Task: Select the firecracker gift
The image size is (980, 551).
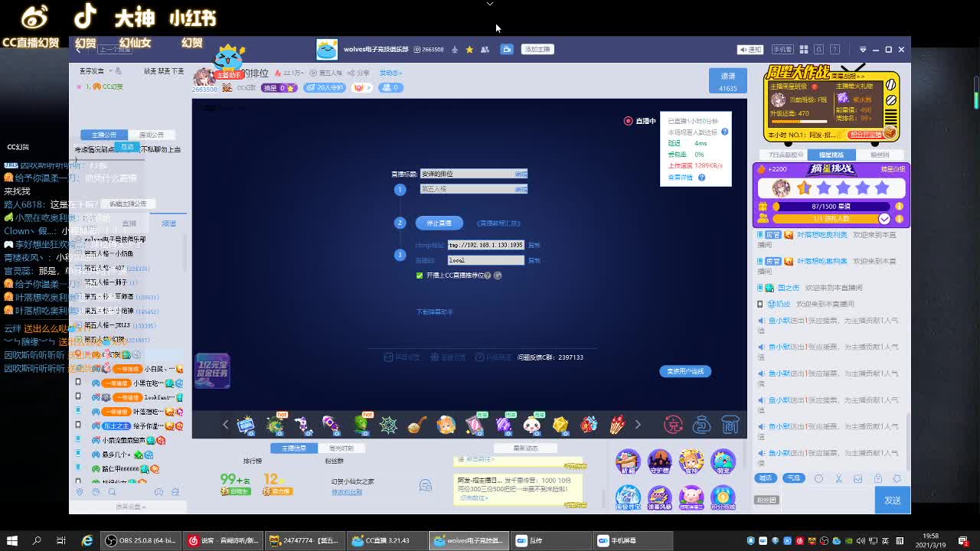Action: [617, 425]
